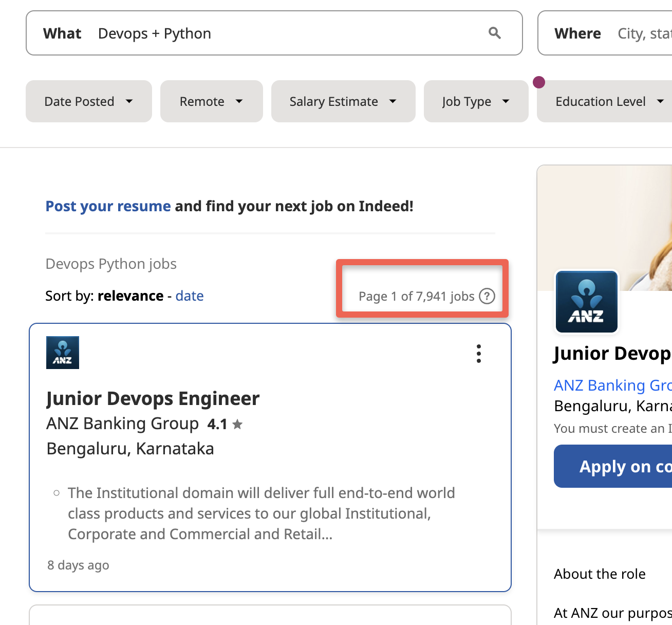Click the ANZ Banking Group company link
This screenshot has width=672, height=625.
pyautogui.click(x=612, y=385)
